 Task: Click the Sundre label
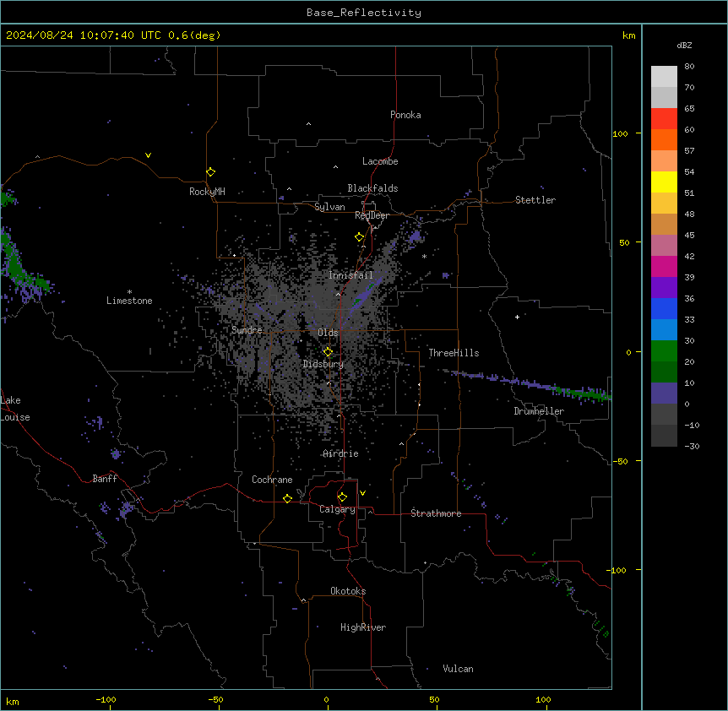click(x=247, y=330)
